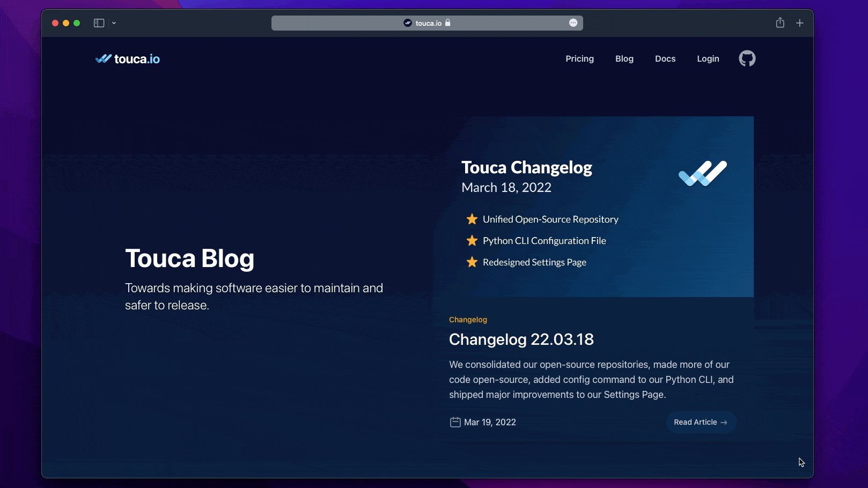This screenshot has height=488, width=868.
Task: Click the calendar icon beside Mar 19, 2022
Action: (455, 422)
